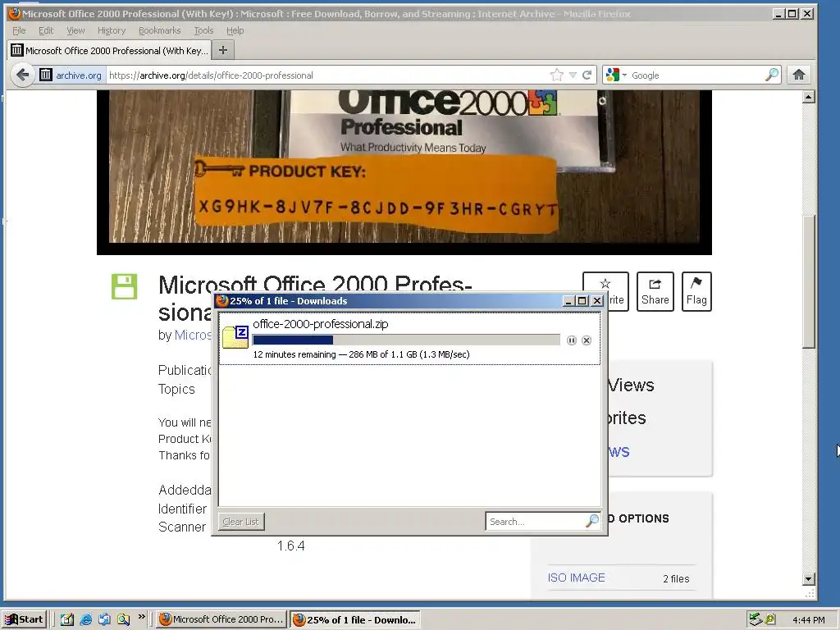This screenshot has width=840, height=630.
Task: Click the search bar magnifier icon
Action: click(x=771, y=75)
